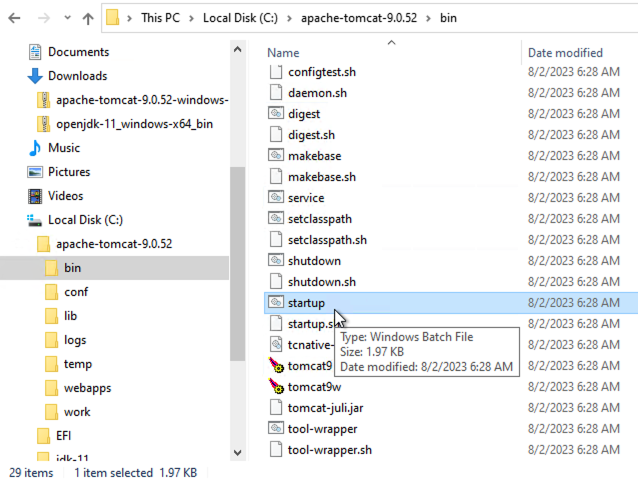Open Music in the navigation pane
The image size is (638, 490).
64,148
